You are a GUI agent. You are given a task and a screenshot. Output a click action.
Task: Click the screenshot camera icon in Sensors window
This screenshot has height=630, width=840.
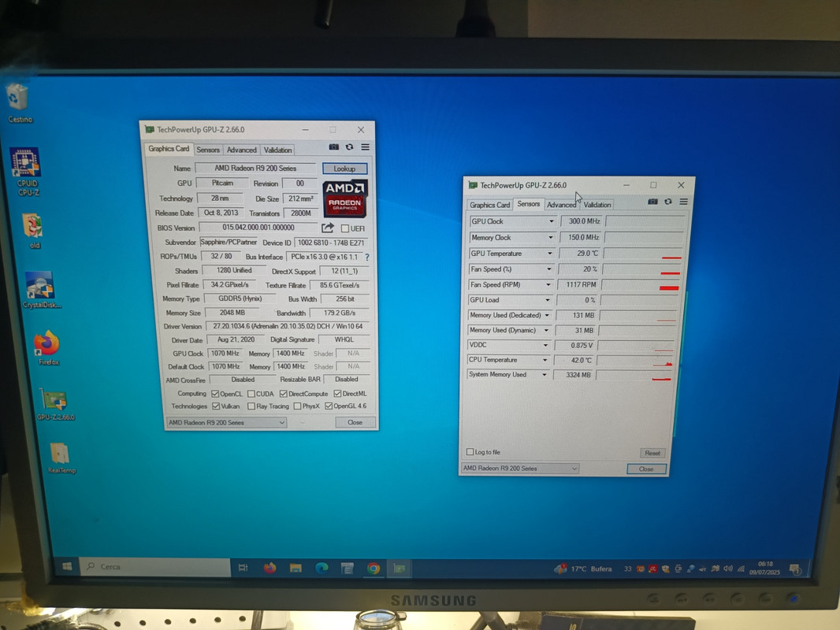tap(652, 202)
